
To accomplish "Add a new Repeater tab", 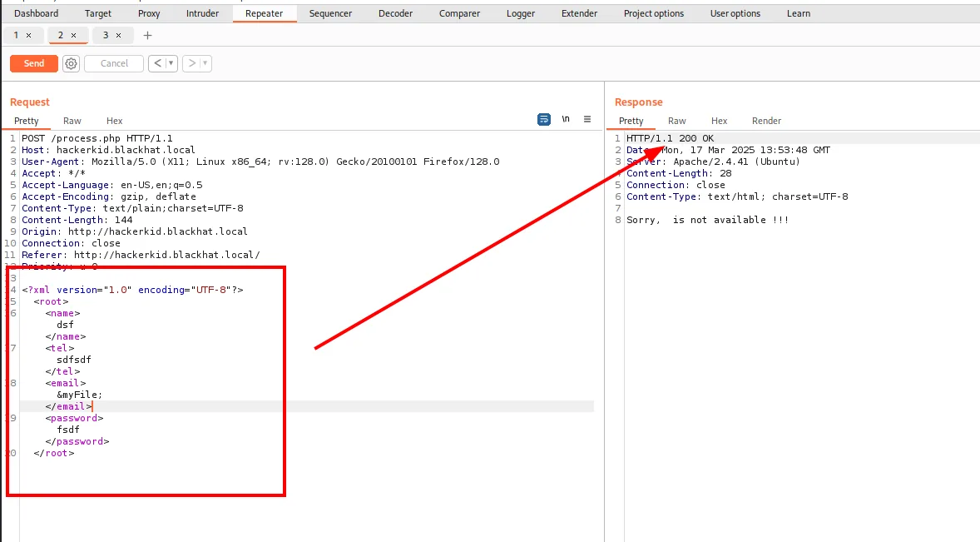I will point(147,36).
